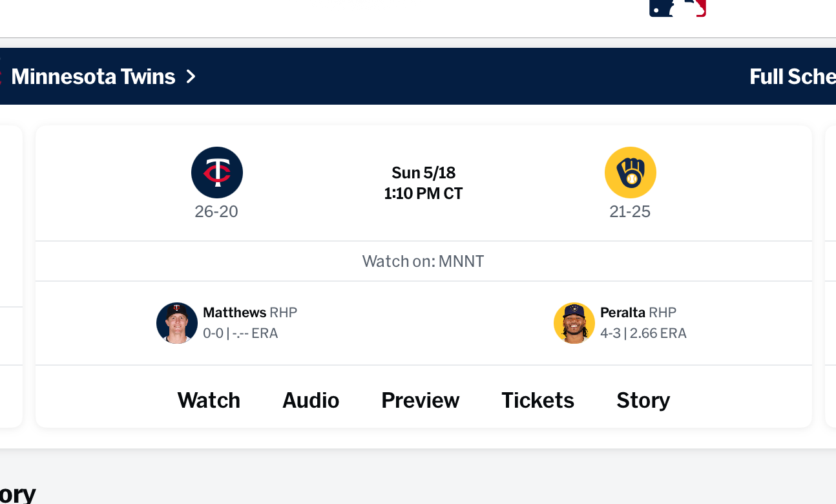
Task: Click the Peralta pitcher name
Action: pos(623,313)
